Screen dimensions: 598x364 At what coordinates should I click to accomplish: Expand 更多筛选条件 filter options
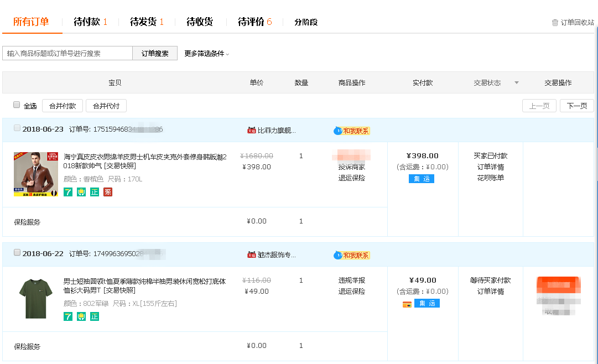coord(206,54)
